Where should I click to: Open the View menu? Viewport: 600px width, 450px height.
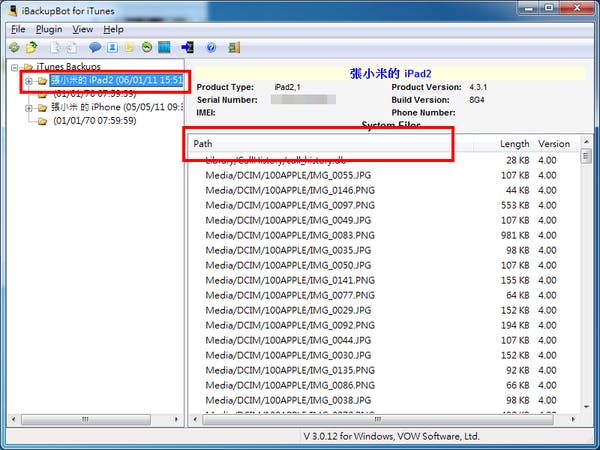coord(83,29)
